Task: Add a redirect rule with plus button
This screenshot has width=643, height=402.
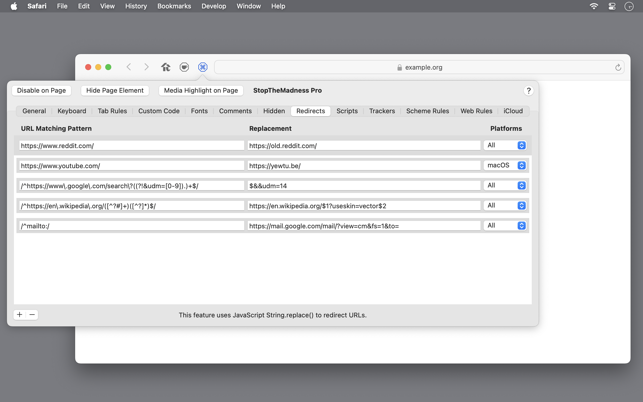Action: pos(19,315)
